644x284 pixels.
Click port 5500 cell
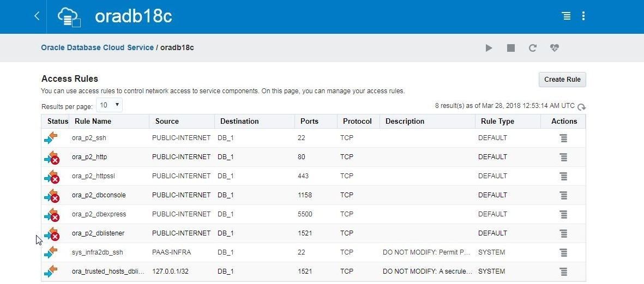pos(305,214)
